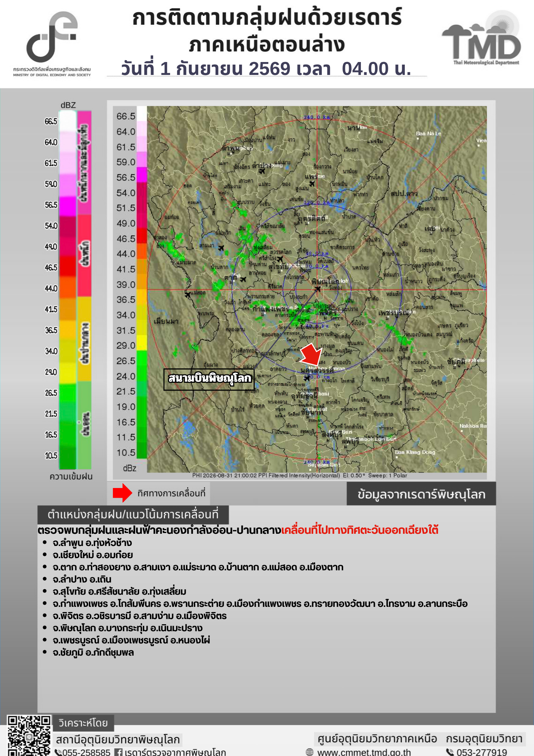Open the link www.cmmet.tmd.go.th
Viewport: 534px width, 756px height.
[364, 752]
